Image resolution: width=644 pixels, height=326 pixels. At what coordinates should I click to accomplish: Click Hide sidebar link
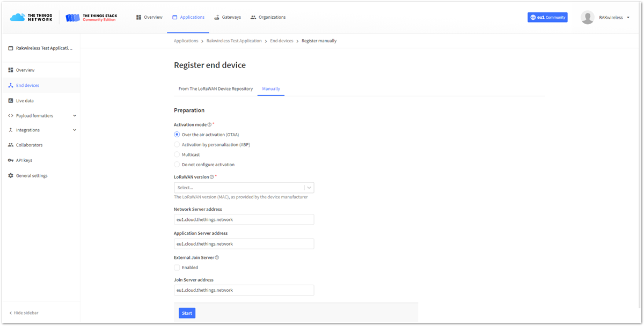tap(24, 313)
